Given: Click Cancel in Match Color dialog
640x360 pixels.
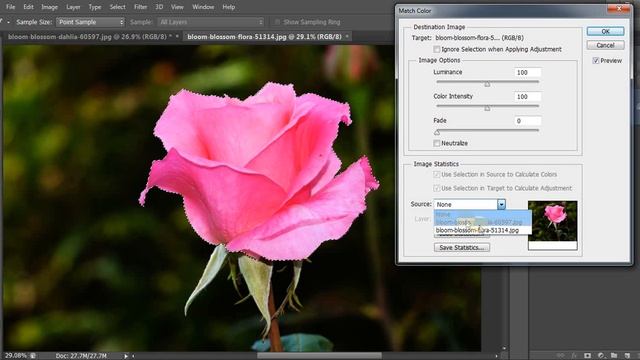Looking at the screenshot, I should [x=605, y=45].
